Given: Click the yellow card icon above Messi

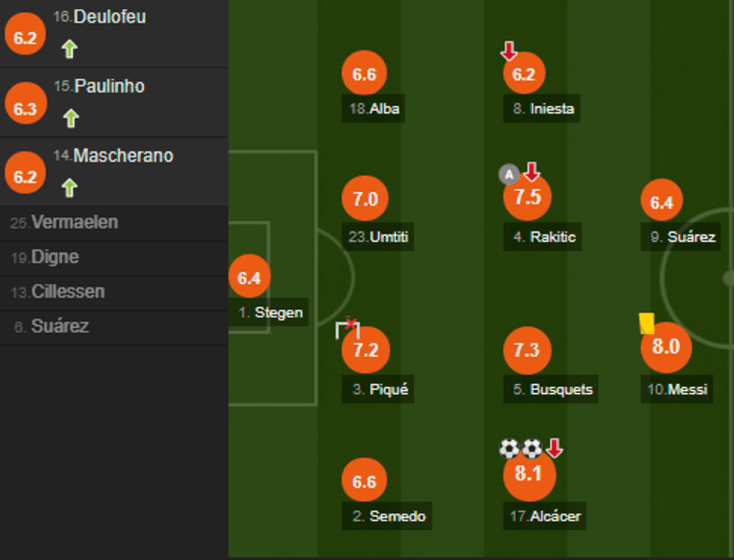Looking at the screenshot, I should (x=646, y=323).
